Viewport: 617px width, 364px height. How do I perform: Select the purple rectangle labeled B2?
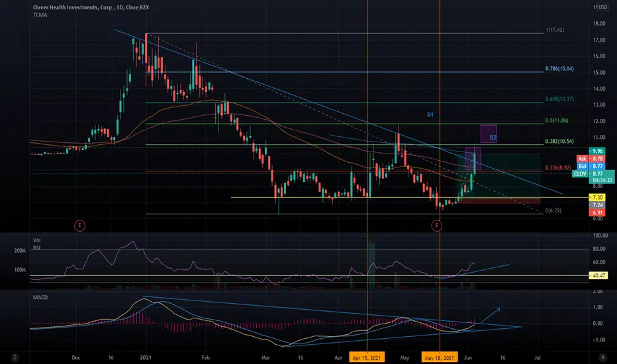click(489, 134)
